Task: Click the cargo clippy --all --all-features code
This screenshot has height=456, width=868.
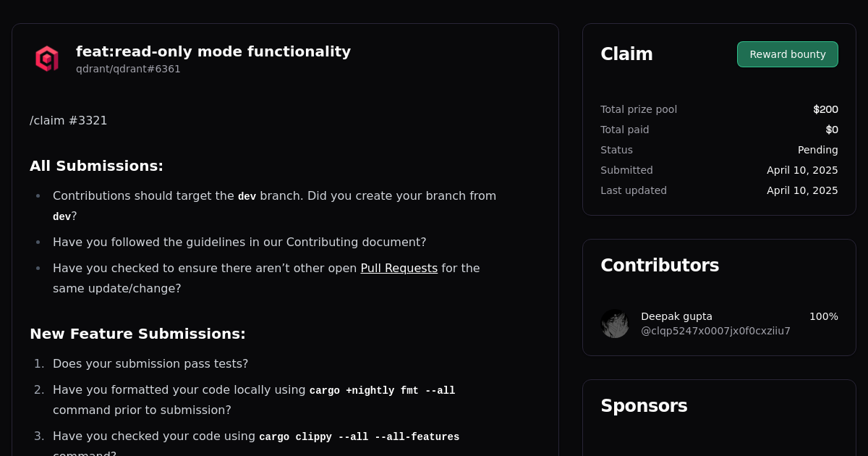Action: coord(359,436)
